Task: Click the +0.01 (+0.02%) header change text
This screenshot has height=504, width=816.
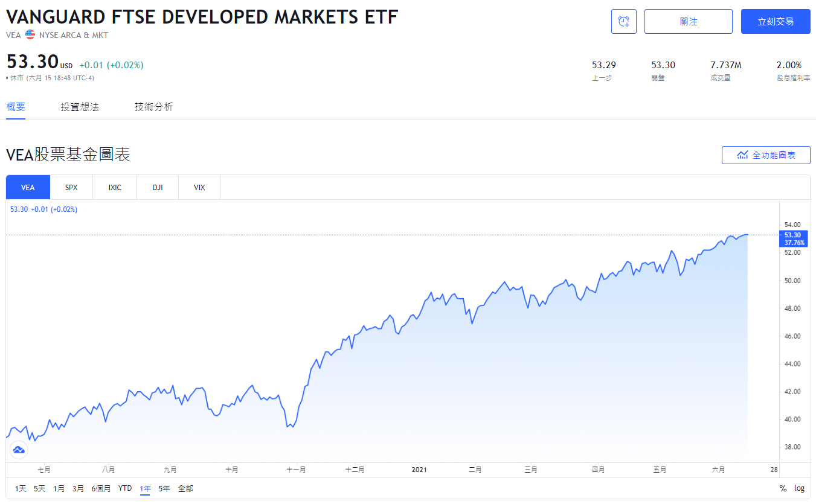Action: tap(111, 65)
